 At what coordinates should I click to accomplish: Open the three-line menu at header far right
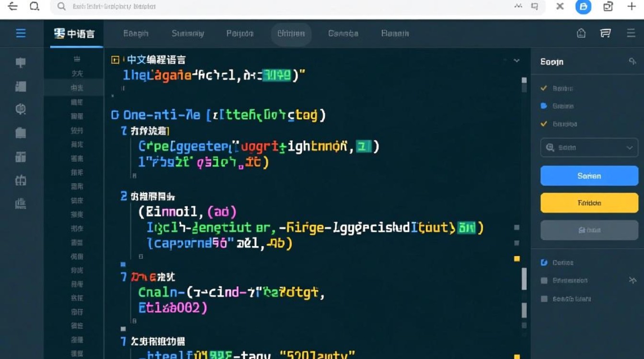coord(631,33)
